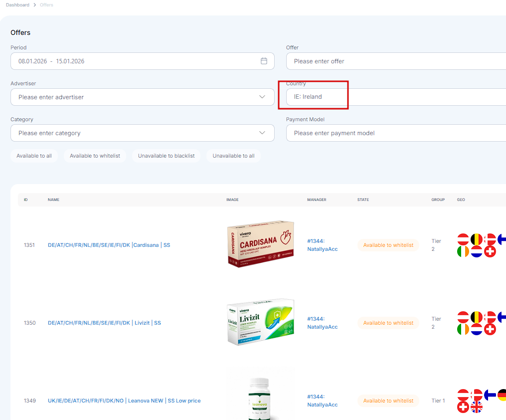Click the Netherlands flag in Cardisana row
The width and height of the screenshot is (506, 420).
pos(477,251)
